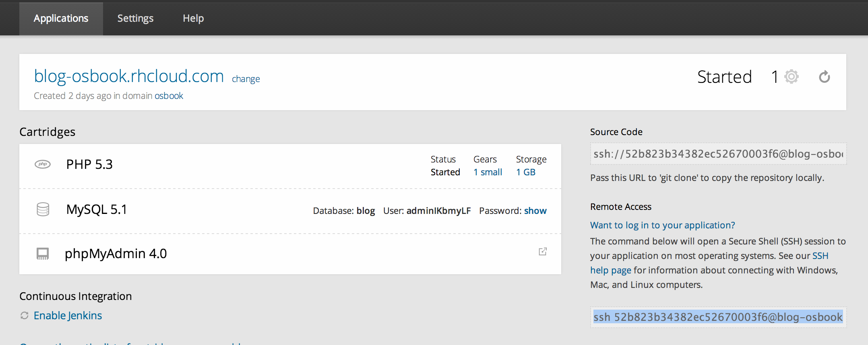Open the blog-osbook.rhcloud.com application link
868x345 pixels.
pyautogui.click(x=129, y=76)
